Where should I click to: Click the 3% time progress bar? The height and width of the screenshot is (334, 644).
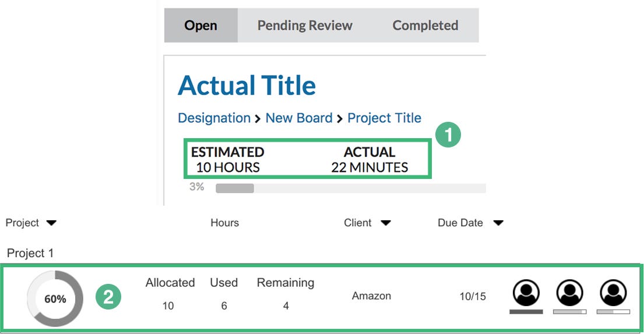click(350, 188)
